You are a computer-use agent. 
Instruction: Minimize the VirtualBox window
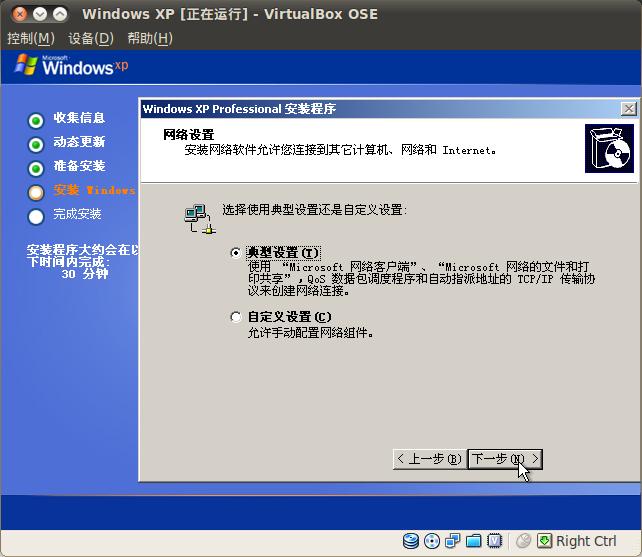click(40, 14)
